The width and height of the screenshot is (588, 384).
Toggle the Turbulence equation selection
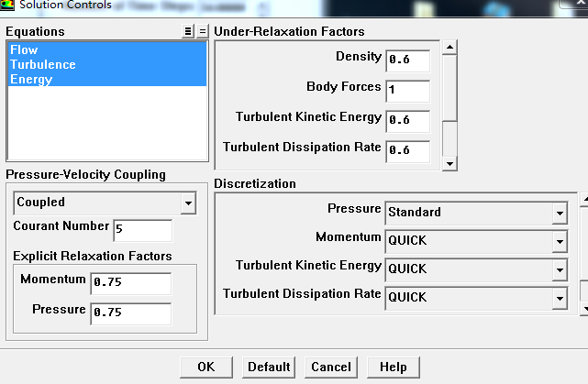point(43,64)
